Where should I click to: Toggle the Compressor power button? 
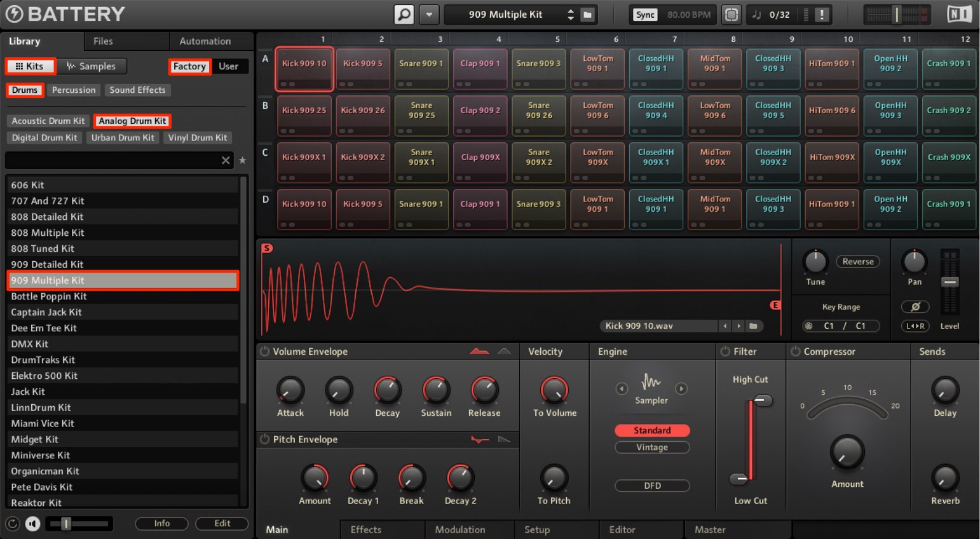point(795,351)
